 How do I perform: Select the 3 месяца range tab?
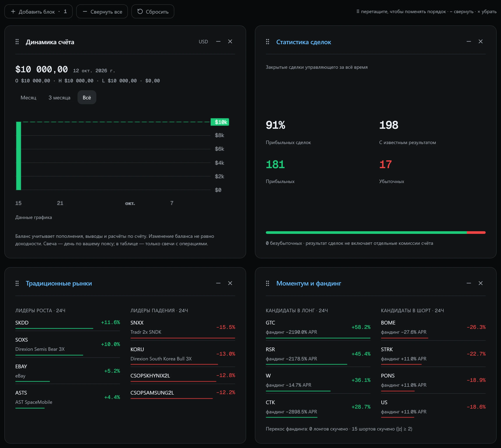(x=59, y=97)
